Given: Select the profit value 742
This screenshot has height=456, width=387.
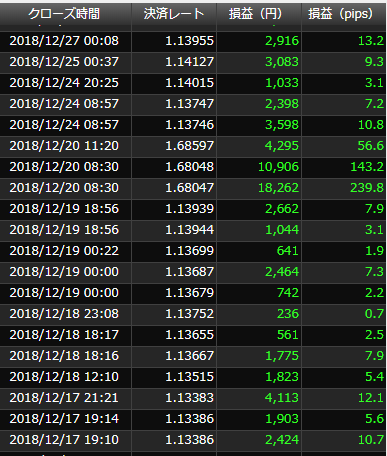Looking at the screenshot, I should 288,293.
